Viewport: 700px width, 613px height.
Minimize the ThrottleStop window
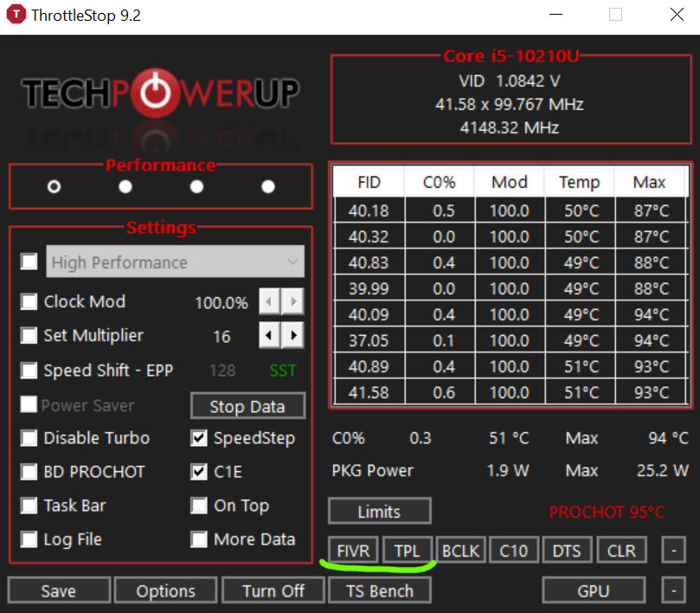(x=556, y=15)
